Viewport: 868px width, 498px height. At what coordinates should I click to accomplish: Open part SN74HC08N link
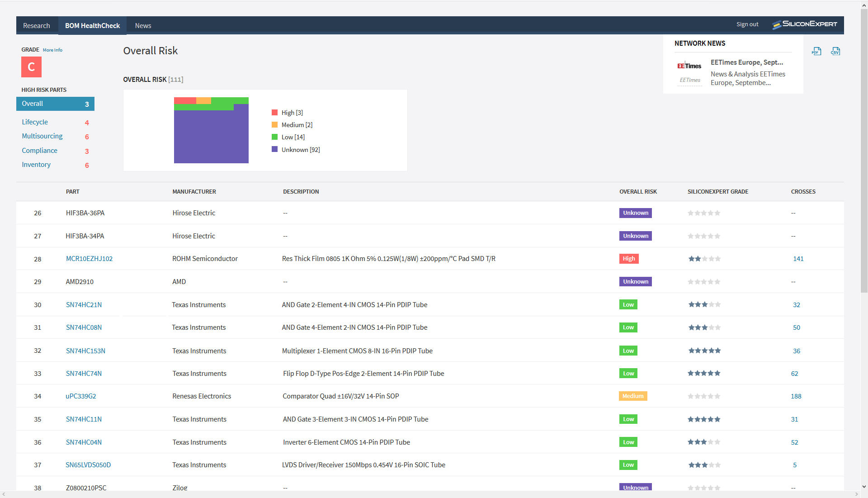[x=84, y=327]
